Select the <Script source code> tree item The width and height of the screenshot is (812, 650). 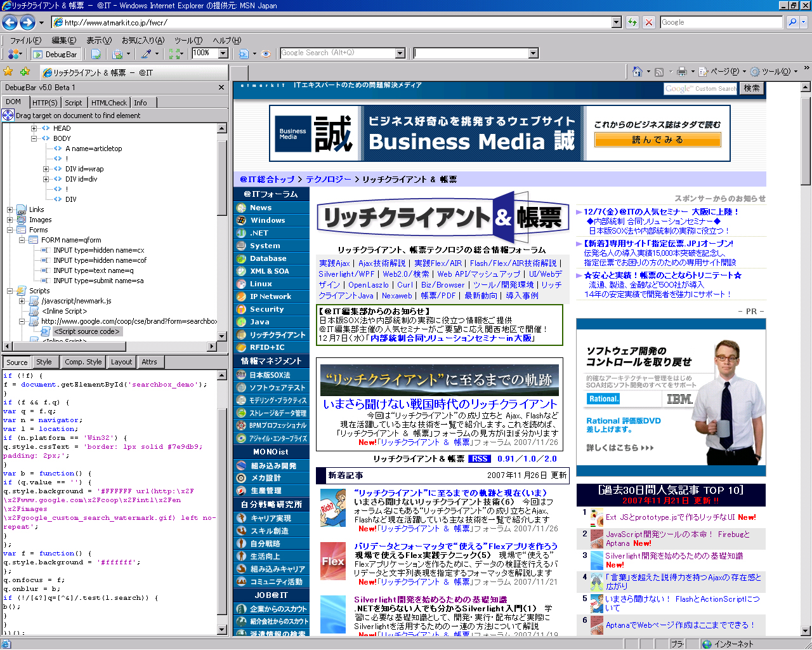tap(87, 331)
